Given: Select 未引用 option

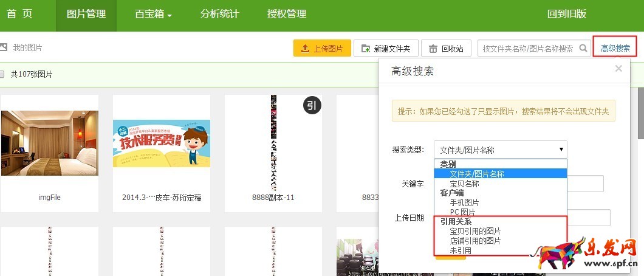Looking at the screenshot, I should click(x=500, y=250).
